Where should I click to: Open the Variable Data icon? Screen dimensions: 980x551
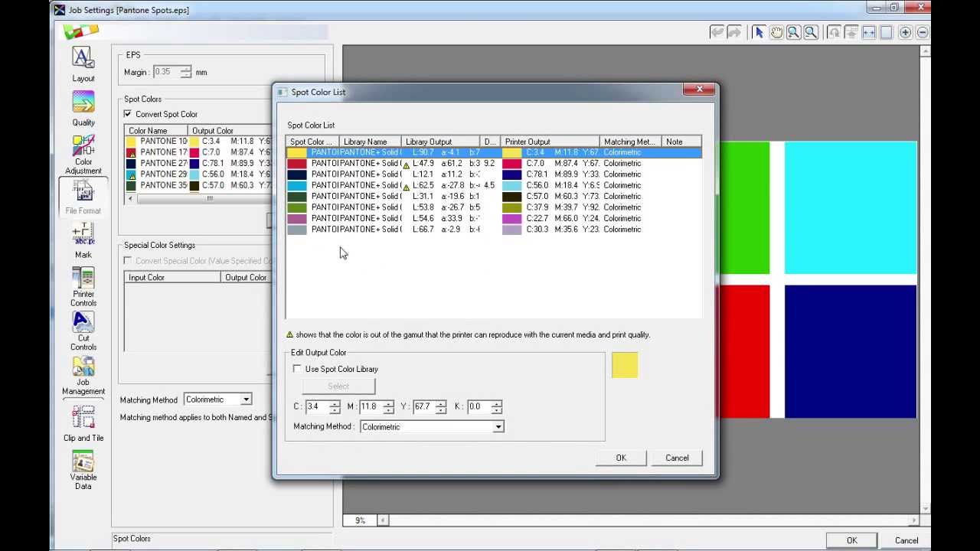(x=83, y=471)
